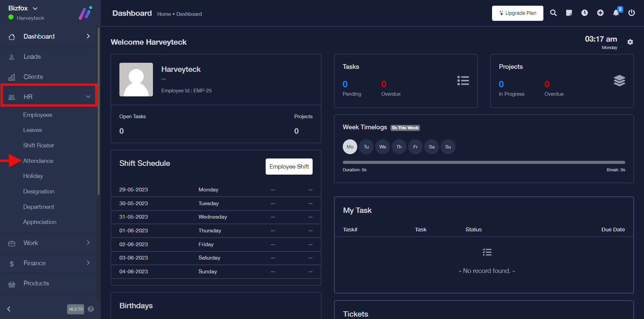Screen dimensions: 644x319
Task: Click the Week Timelogs duration progress bar
Action: coord(484,163)
